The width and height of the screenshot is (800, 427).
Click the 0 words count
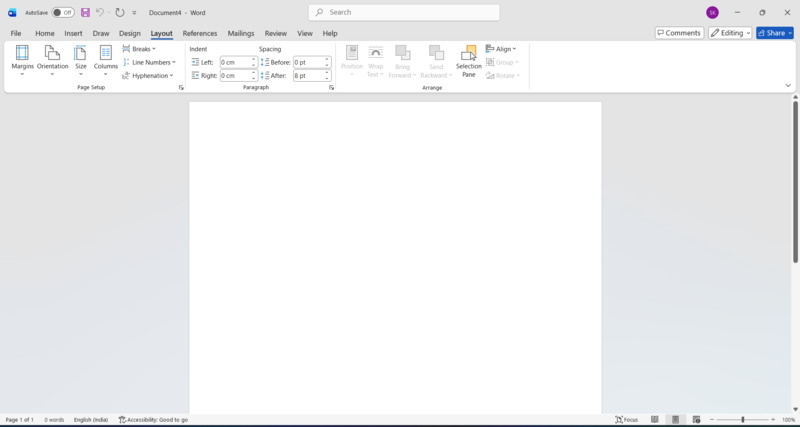click(x=54, y=420)
